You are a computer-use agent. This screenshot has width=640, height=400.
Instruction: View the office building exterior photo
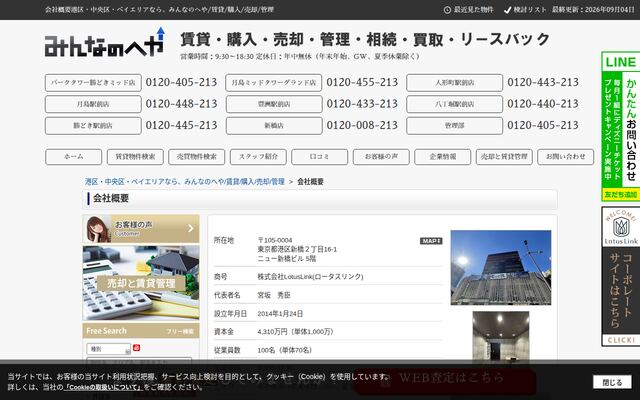tap(501, 267)
